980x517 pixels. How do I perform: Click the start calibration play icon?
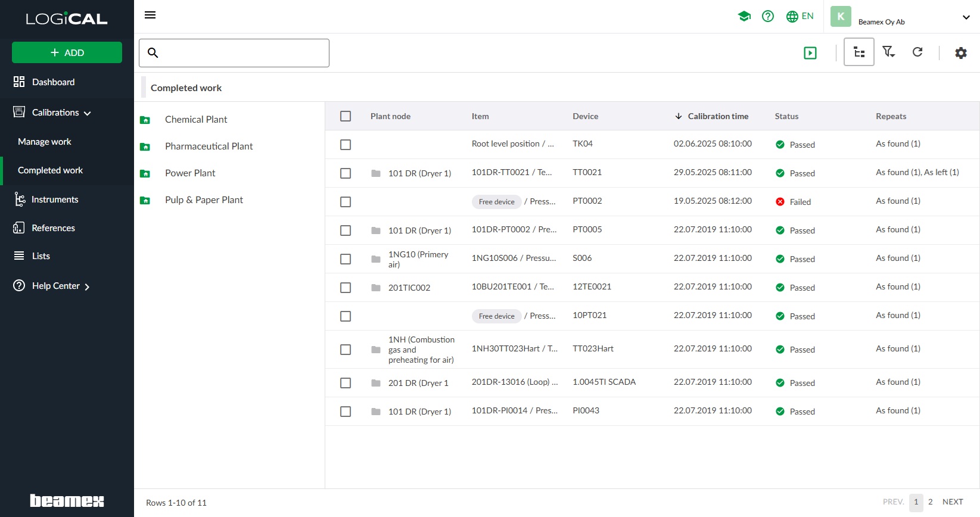click(810, 53)
